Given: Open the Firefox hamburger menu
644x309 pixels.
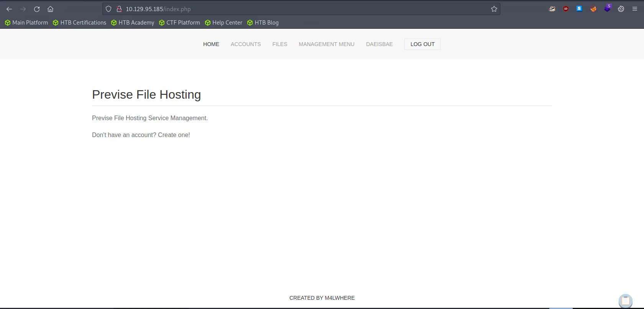Looking at the screenshot, I should pos(635,9).
